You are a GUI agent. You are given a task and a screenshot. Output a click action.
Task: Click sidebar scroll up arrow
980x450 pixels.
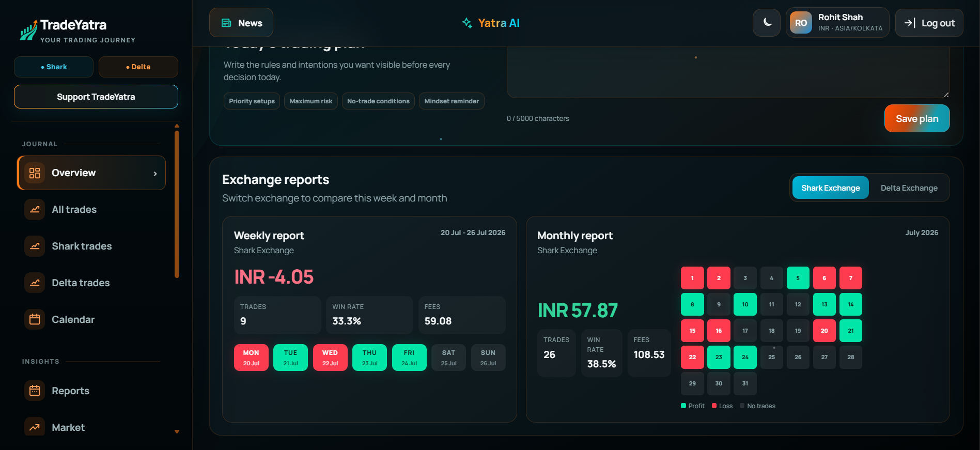pyautogui.click(x=177, y=126)
